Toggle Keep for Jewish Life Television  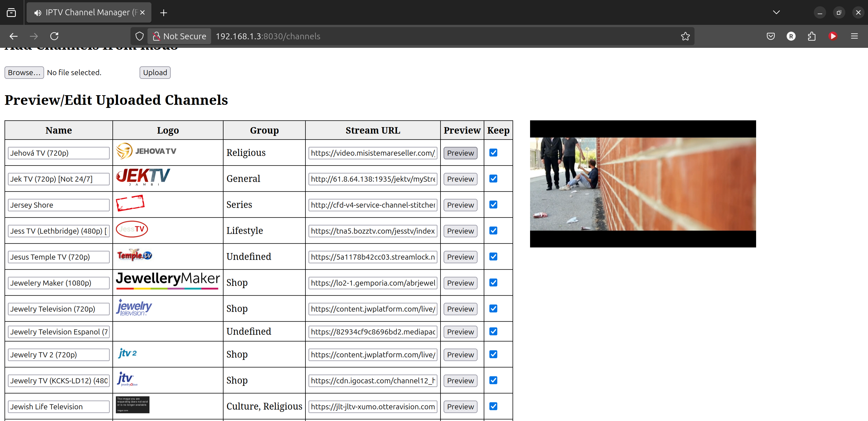click(x=493, y=406)
